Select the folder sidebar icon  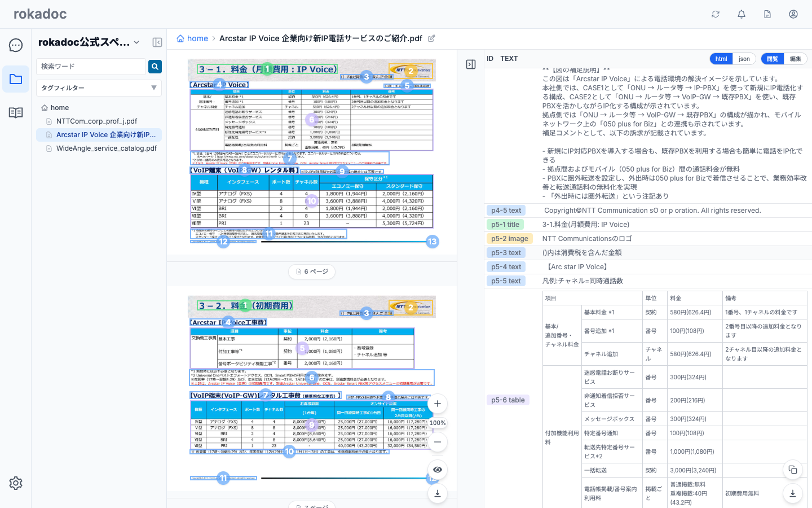pos(16,79)
